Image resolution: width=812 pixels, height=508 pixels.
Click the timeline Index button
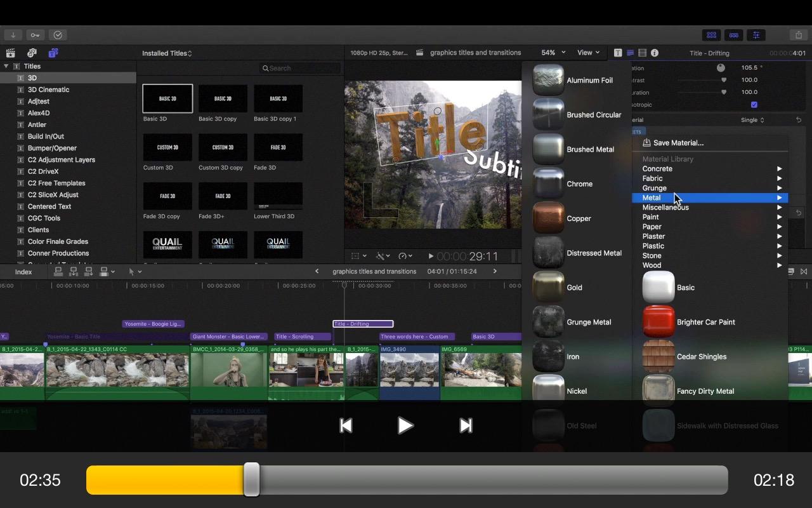23,272
